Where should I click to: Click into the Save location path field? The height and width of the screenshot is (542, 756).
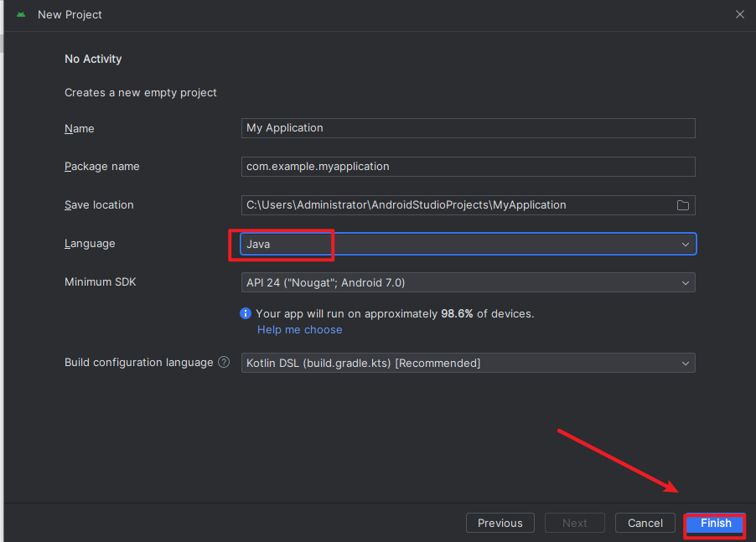click(453, 205)
